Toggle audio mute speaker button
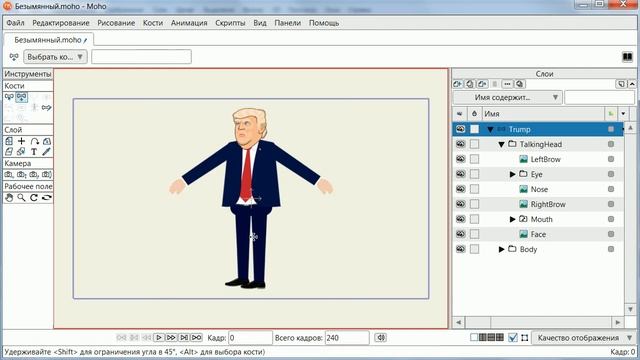Image resolution: width=640 pixels, height=360 pixels. point(380,338)
